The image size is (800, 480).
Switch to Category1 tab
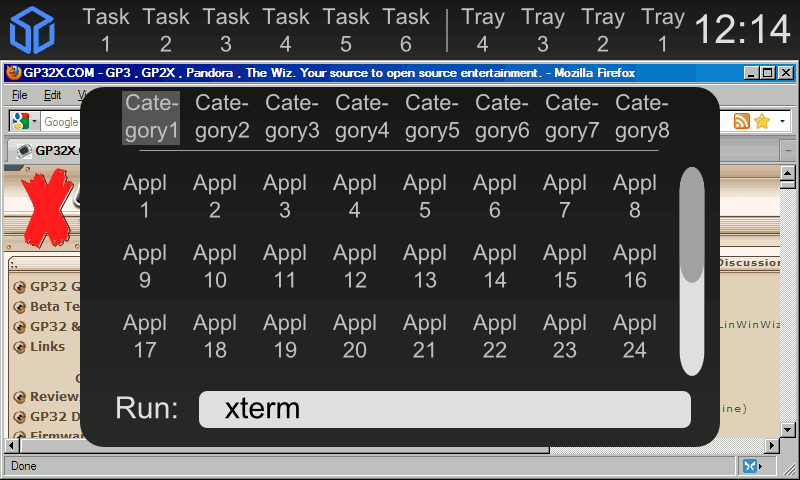click(x=151, y=116)
